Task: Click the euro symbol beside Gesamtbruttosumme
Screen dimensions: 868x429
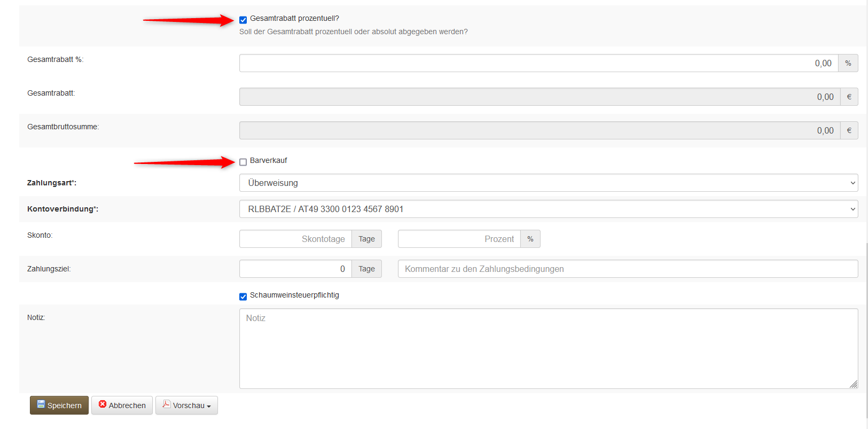Action: [x=849, y=130]
